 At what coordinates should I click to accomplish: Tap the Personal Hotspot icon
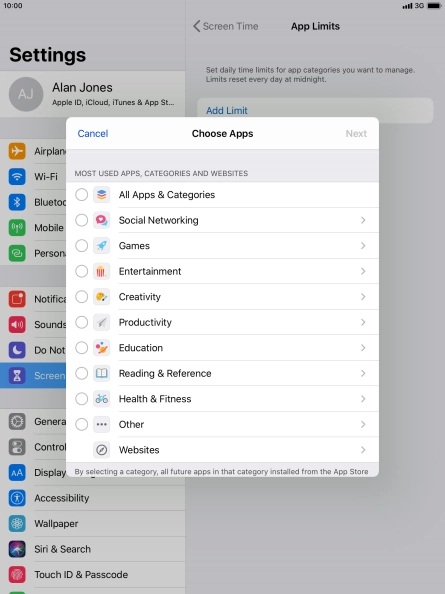click(17, 253)
